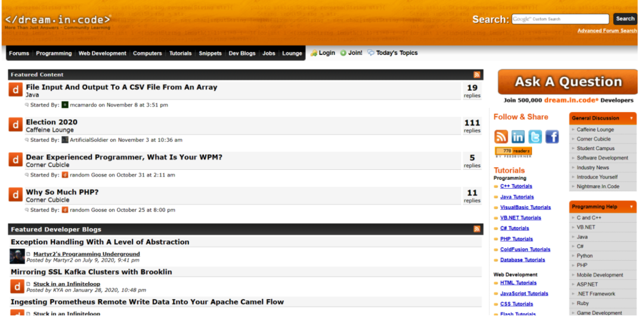
Task: Focus the Google Custom Search field
Action: 560,19
